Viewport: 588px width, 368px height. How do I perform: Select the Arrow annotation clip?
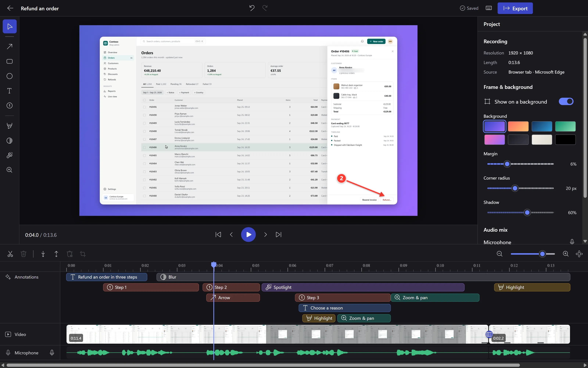click(233, 298)
